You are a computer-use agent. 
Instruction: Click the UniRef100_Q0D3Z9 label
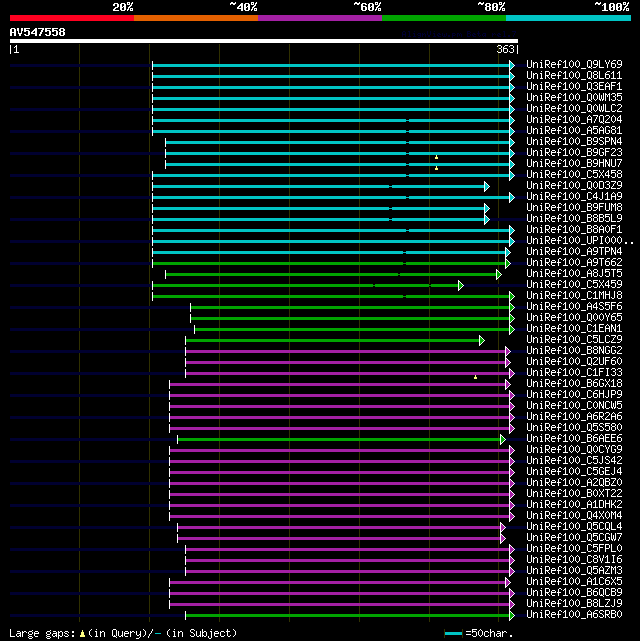[574, 186]
